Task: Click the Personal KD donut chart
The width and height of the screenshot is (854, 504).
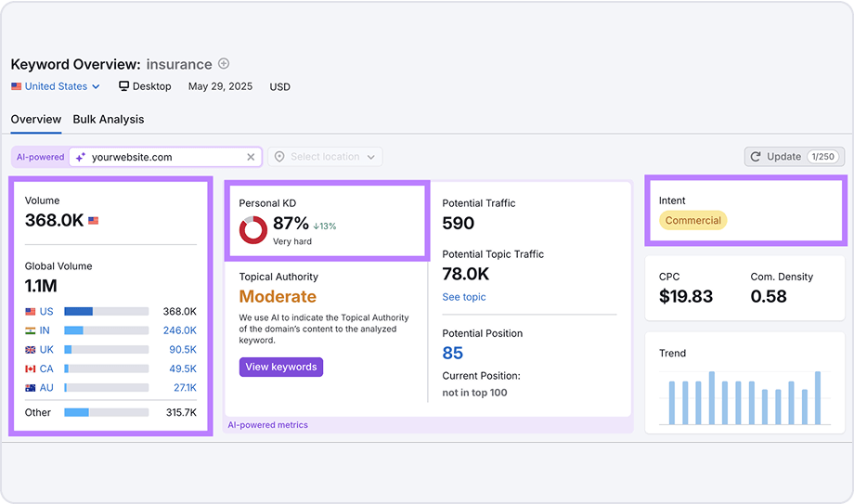Action: [x=253, y=230]
